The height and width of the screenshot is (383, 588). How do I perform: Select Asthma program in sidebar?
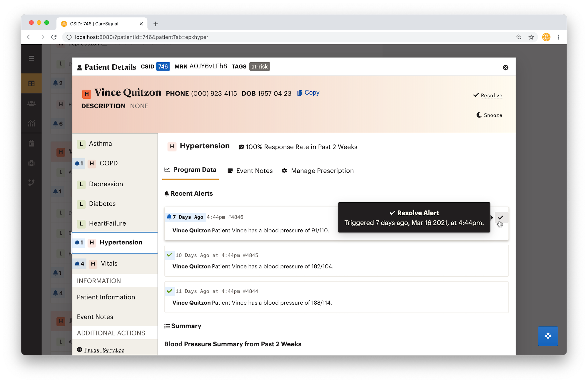(x=115, y=144)
